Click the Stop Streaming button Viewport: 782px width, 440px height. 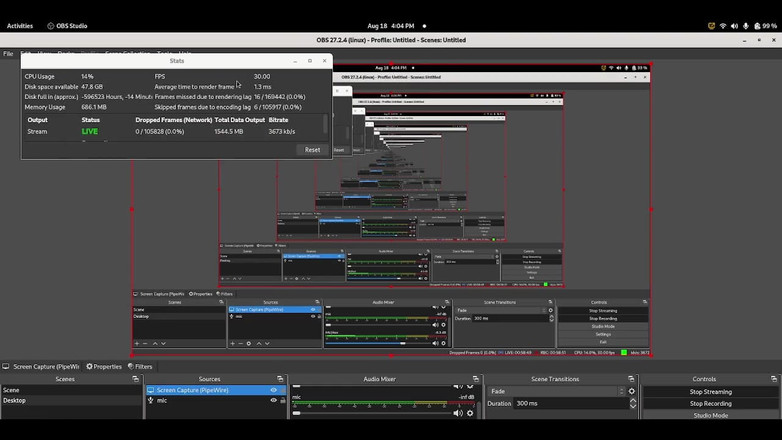710,391
